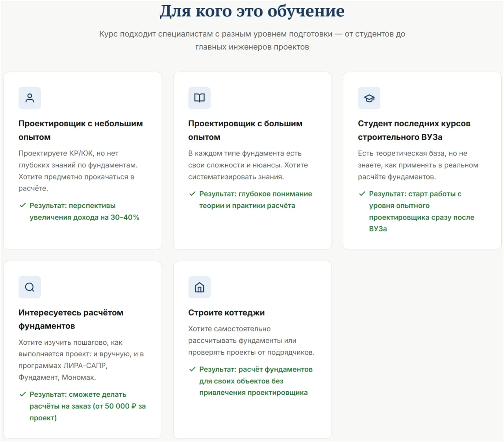
Task: Click the person icon in the first card
Action: [x=30, y=98]
